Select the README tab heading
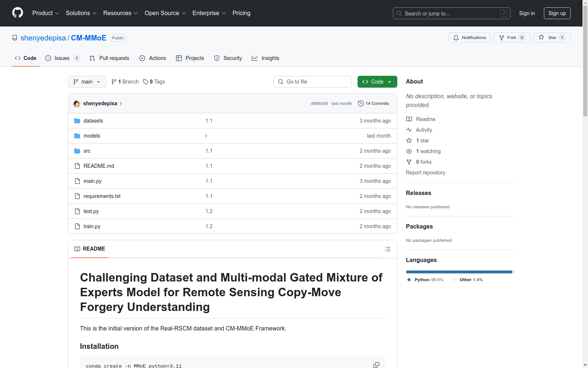Viewport: 588px width, 368px height. coord(90,249)
